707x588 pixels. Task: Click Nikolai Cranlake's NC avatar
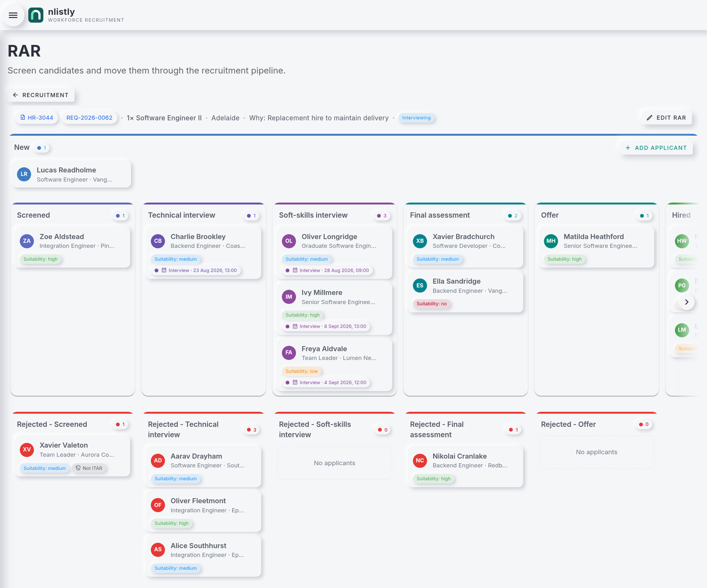420,460
